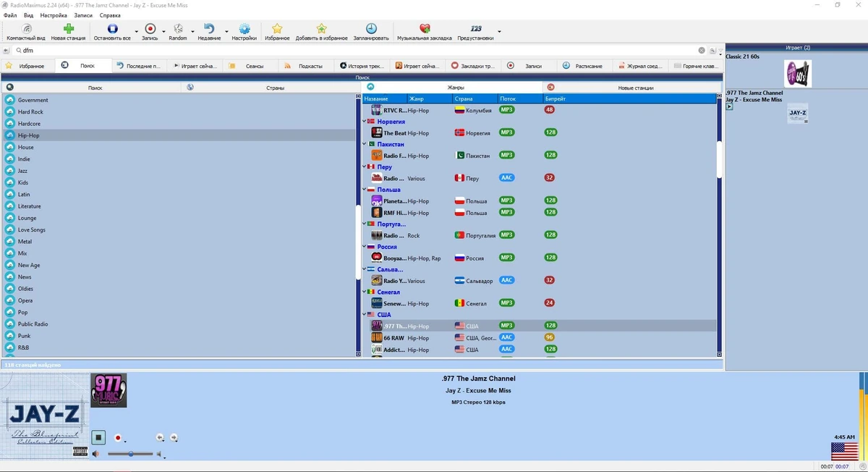This screenshot has width=868, height=472.
Task: Click the 977 Music station logo
Action: (x=109, y=390)
